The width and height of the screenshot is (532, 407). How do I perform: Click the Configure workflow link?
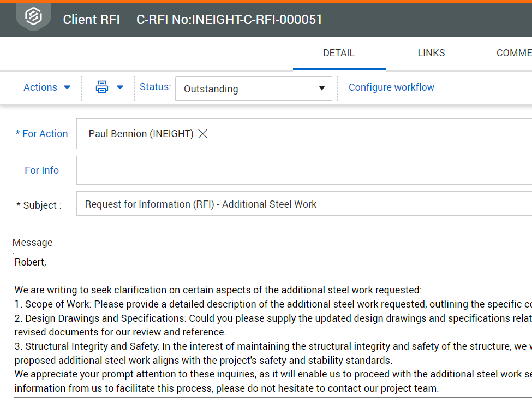[x=391, y=87]
